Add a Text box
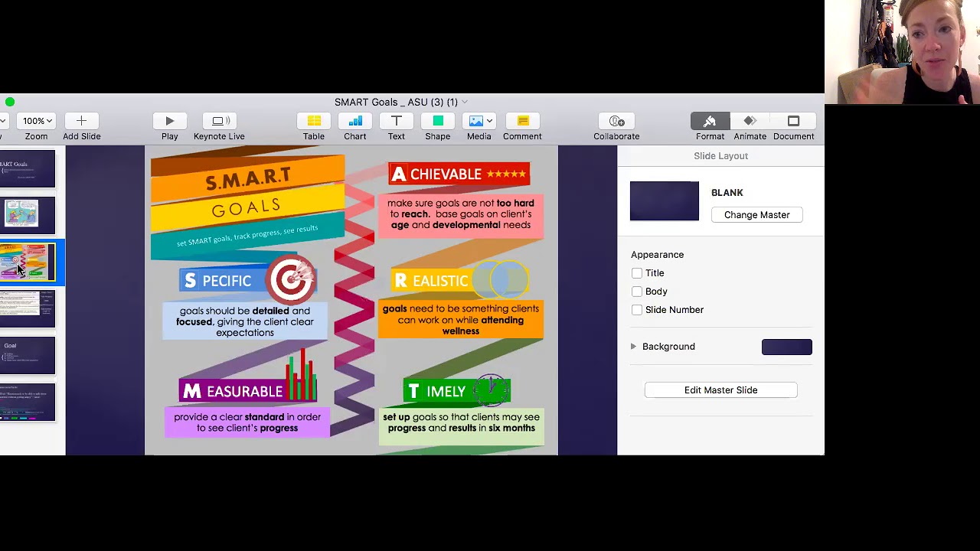Screen dimensions: 980x551 (x=396, y=121)
